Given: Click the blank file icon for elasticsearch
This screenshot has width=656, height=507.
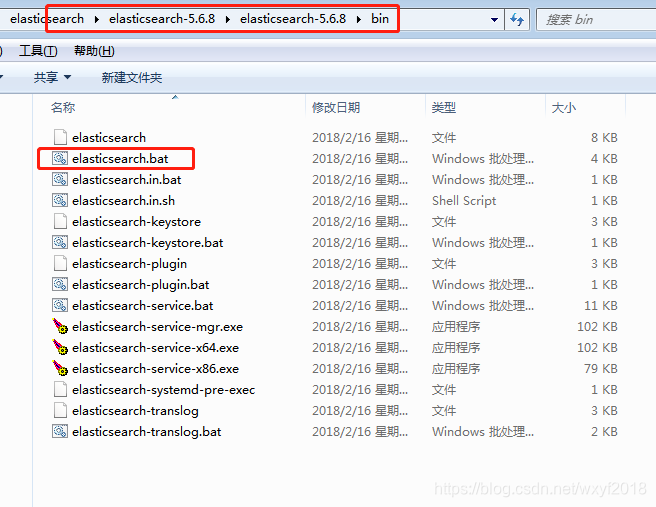Looking at the screenshot, I should (60, 137).
